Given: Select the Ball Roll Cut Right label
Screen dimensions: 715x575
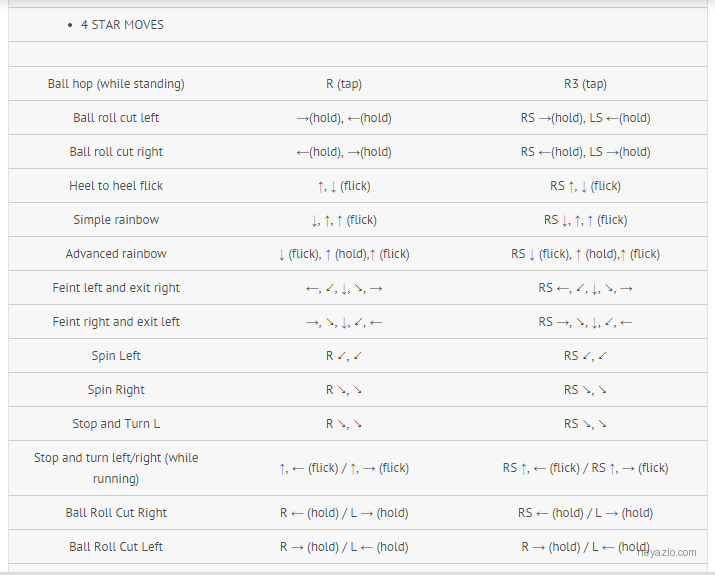Looking at the screenshot, I should tap(116, 513).
